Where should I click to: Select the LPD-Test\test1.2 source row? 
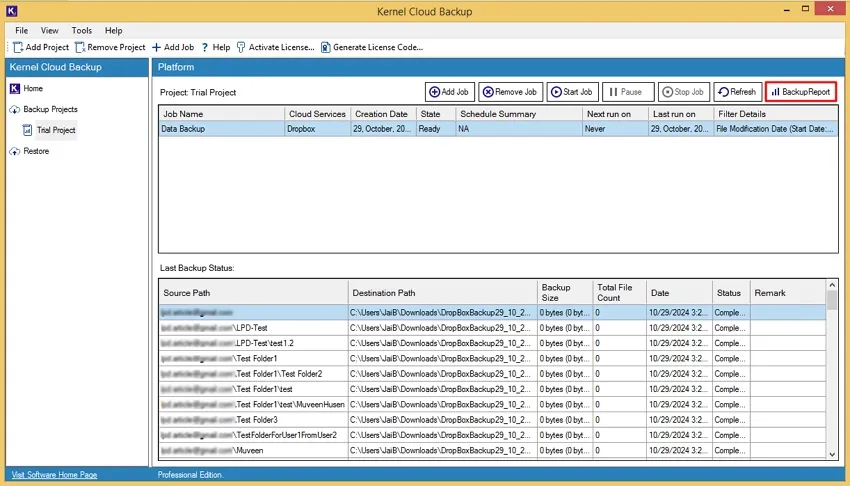click(492, 343)
